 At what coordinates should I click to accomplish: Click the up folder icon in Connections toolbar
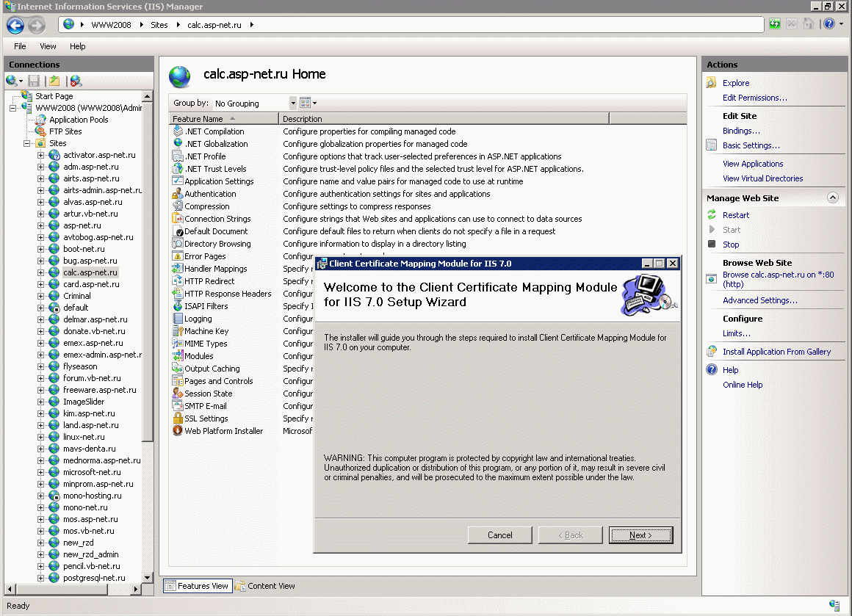click(54, 81)
